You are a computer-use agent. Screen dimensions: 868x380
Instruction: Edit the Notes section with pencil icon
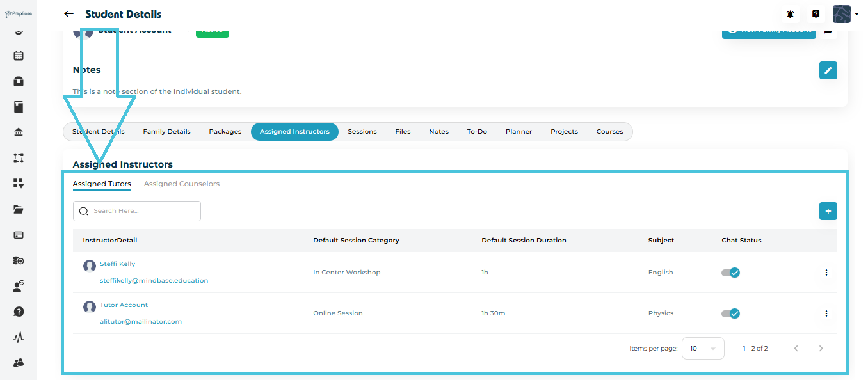pos(828,70)
